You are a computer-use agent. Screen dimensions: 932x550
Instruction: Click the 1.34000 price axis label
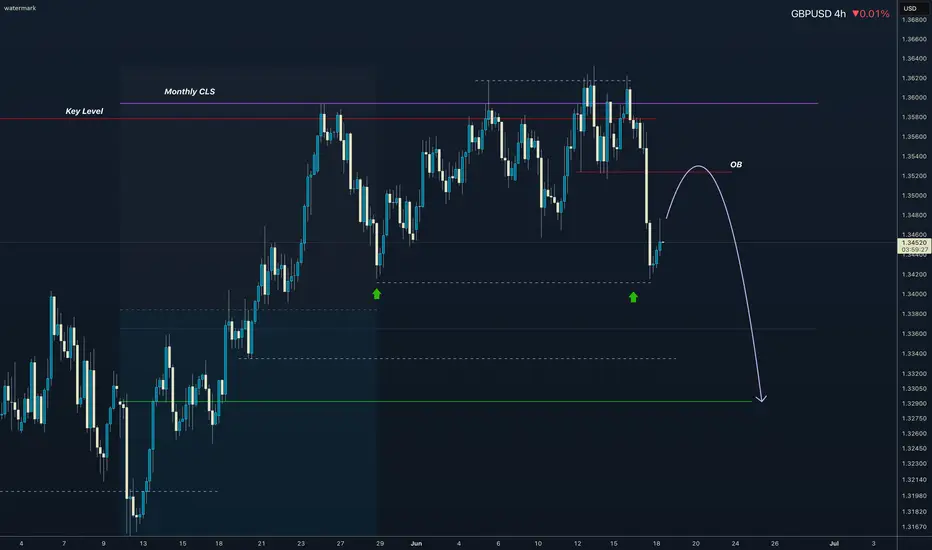pos(914,294)
